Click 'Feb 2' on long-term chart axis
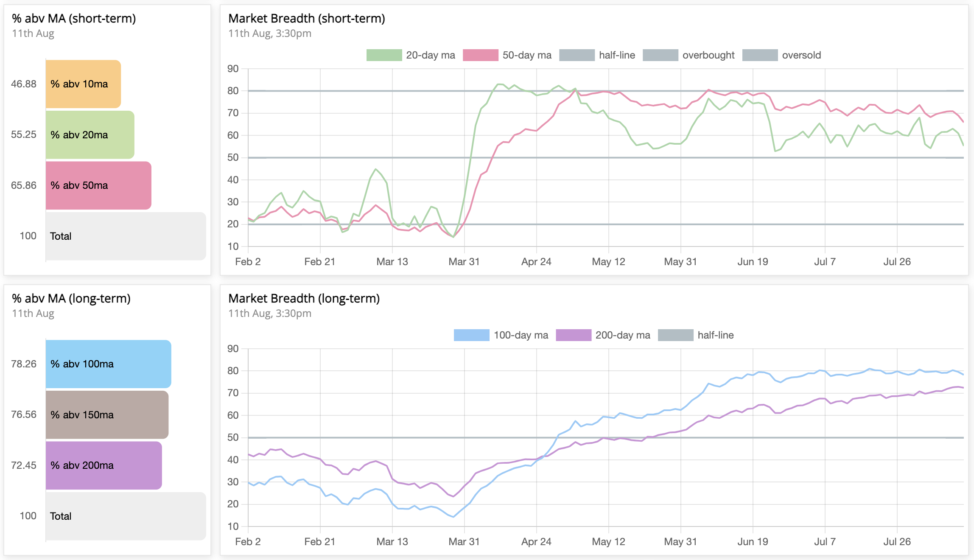Screen dimensions: 974x560 click(x=248, y=542)
